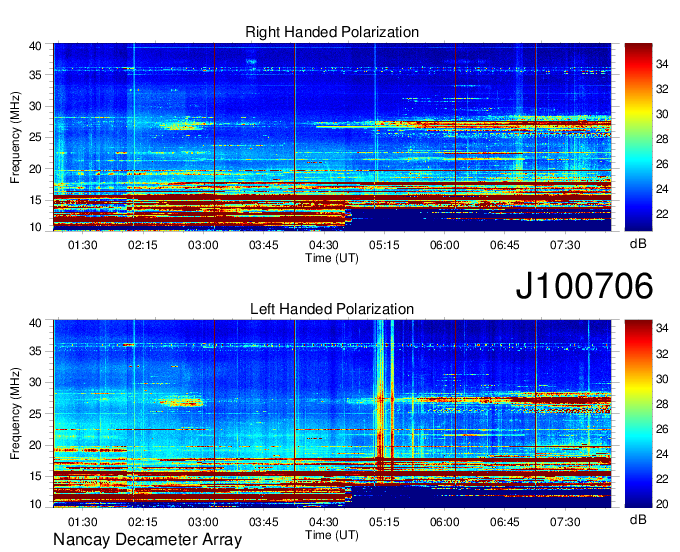Click the 25 MHz tick on lower plot
This screenshot has height=552, width=680.
click(35, 414)
